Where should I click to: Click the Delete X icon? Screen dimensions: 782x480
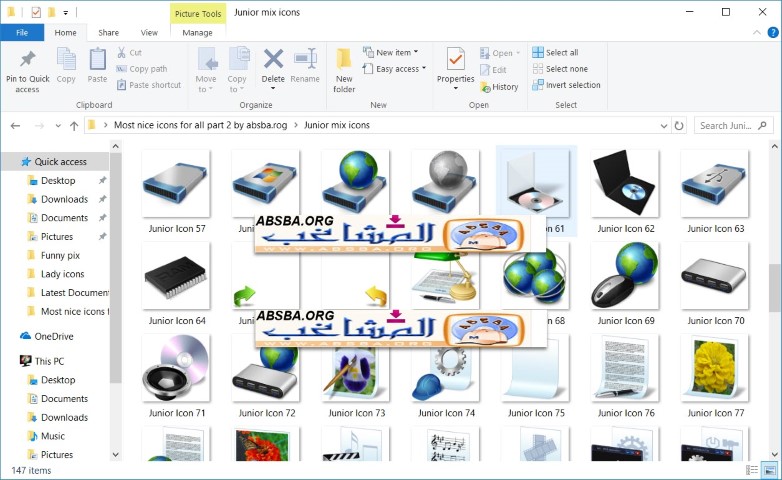coord(273,59)
